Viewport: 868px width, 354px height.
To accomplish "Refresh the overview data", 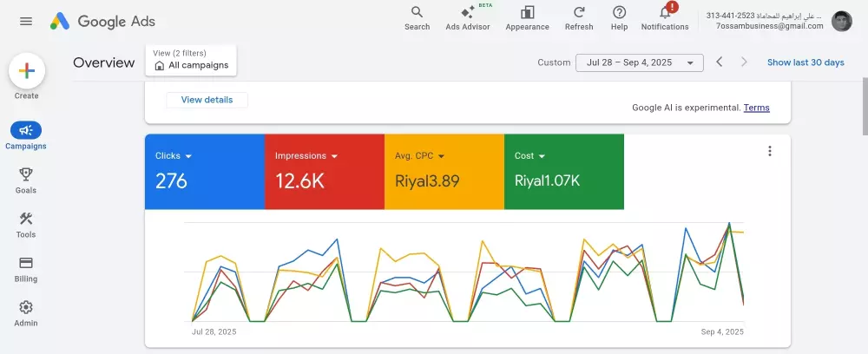I will (579, 18).
